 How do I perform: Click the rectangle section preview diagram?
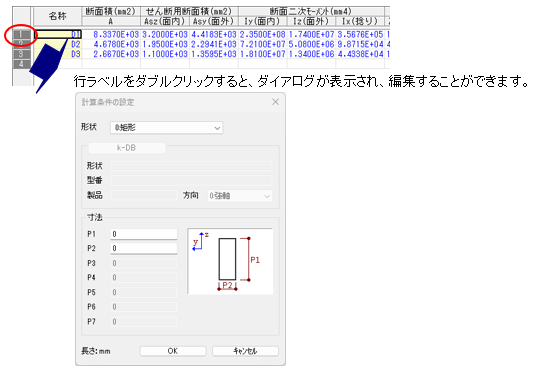230,261
